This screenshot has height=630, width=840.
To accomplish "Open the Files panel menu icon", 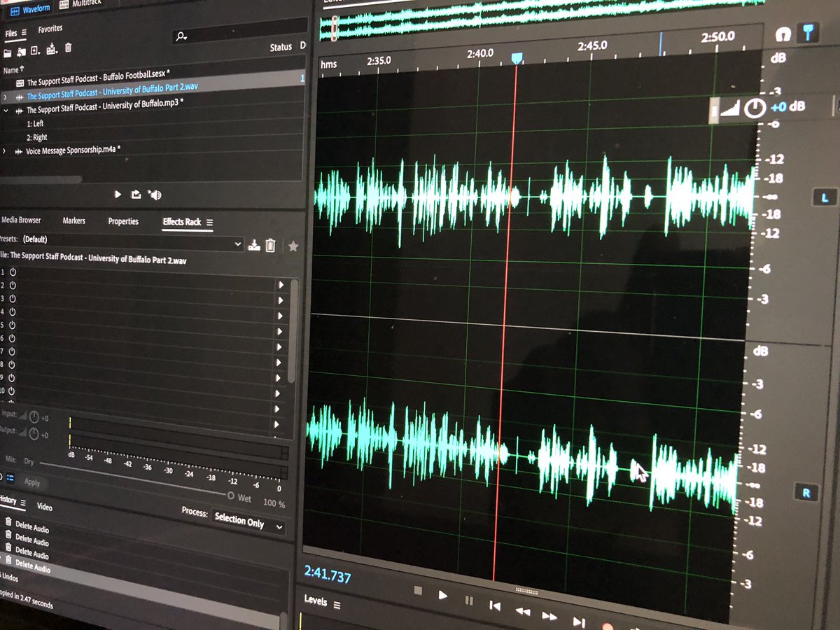I will coord(23,33).
